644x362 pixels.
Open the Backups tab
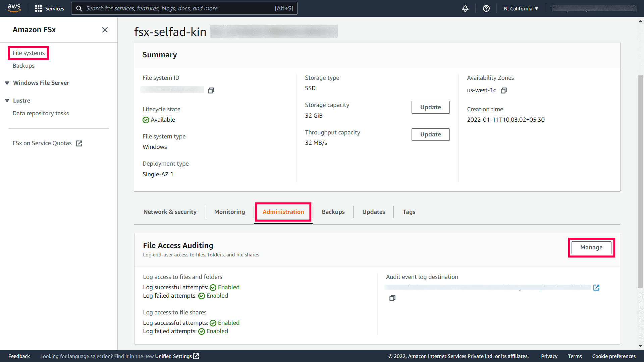tap(333, 212)
